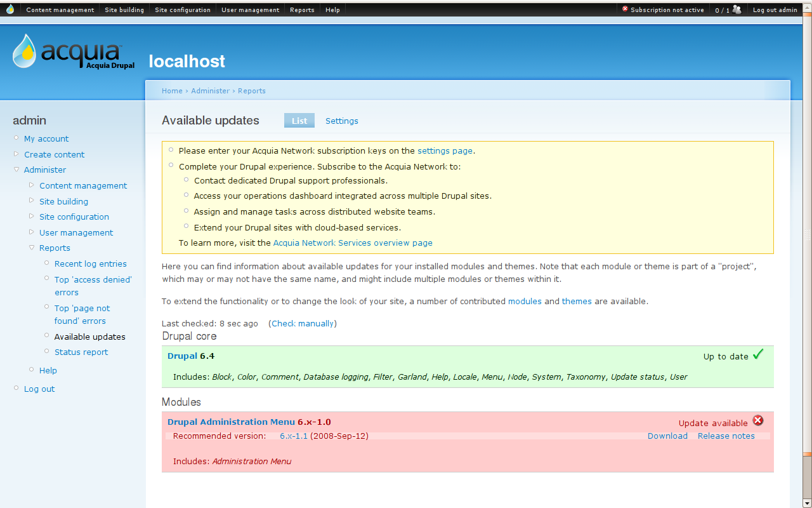Collapse the Reports section in the sidebar
Image resolution: width=812 pixels, height=508 pixels.
(31, 248)
